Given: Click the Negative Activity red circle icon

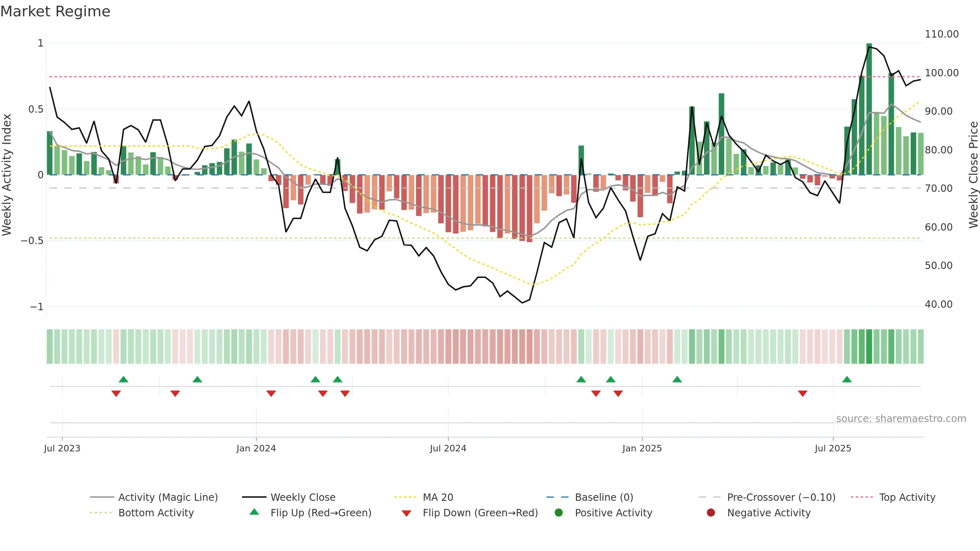Looking at the screenshot, I should 711,513.
